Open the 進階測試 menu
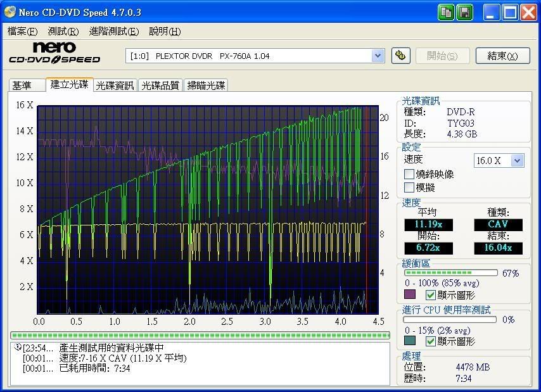The width and height of the screenshot is (541, 392). pos(113,32)
